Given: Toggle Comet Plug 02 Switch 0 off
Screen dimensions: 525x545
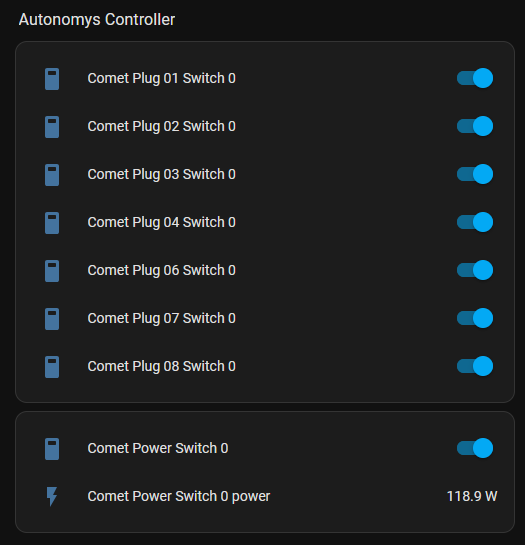Looking at the screenshot, I should [475, 126].
